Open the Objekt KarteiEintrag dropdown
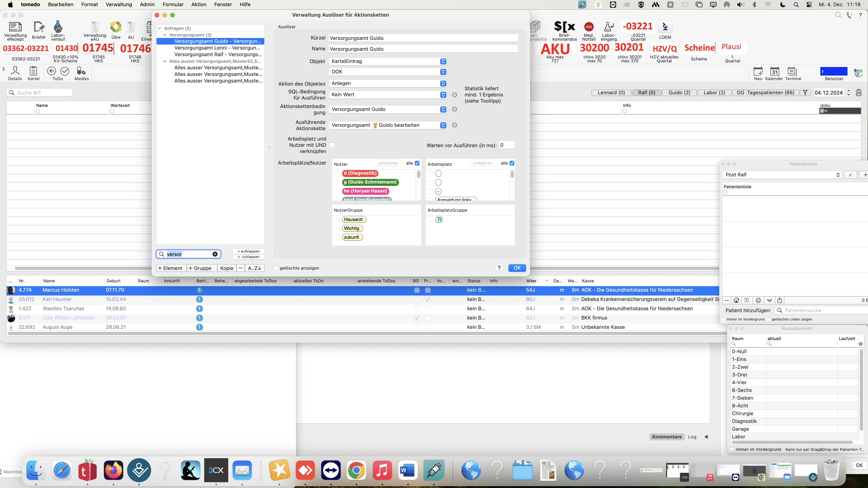The width and height of the screenshot is (868, 488). (x=388, y=61)
